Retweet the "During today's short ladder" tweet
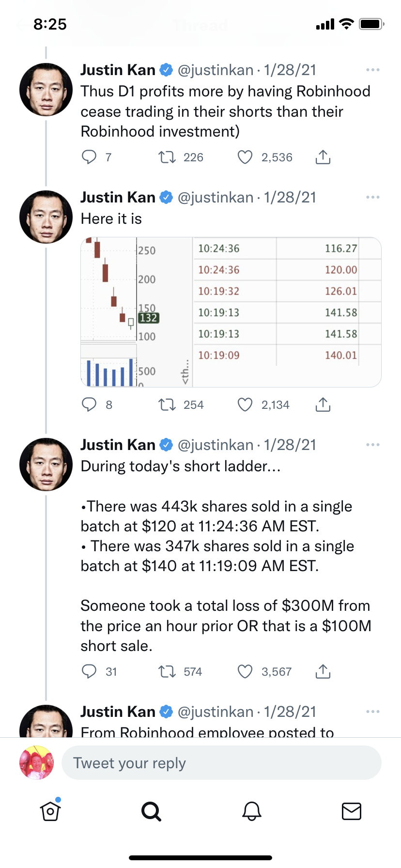The height and width of the screenshot is (868, 401). point(167,671)
